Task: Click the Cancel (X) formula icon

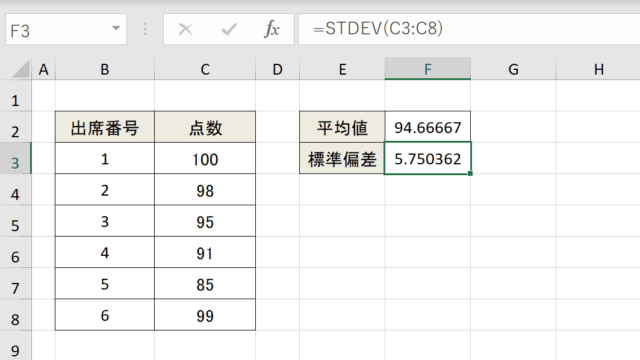Action: click(185, 29)
